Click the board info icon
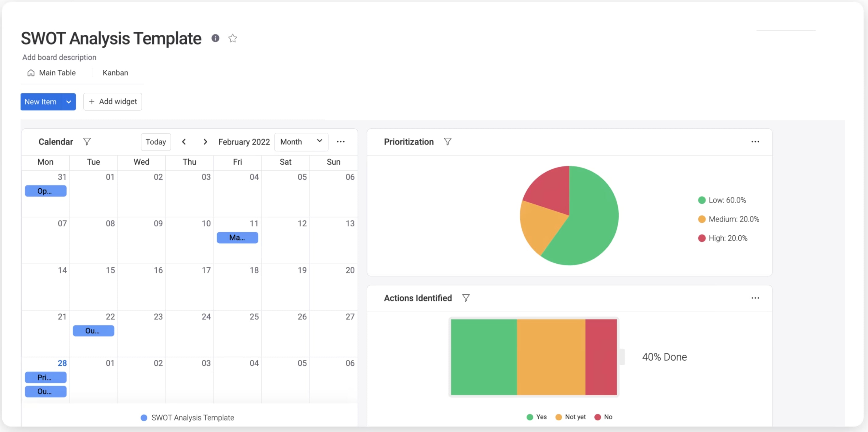This screenshot has width=868, height=432. click(x=215, y=38)
